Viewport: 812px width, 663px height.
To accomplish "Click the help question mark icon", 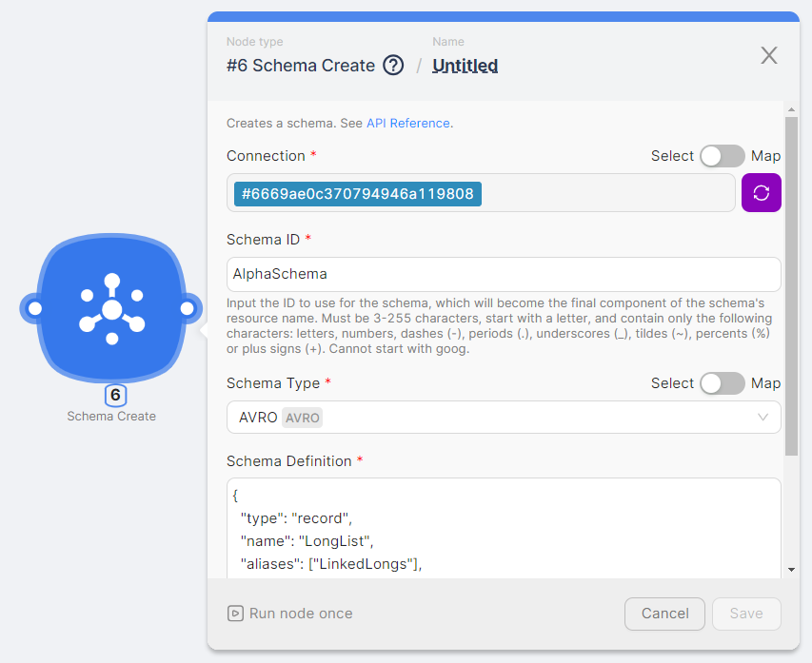I will point(393,66).
